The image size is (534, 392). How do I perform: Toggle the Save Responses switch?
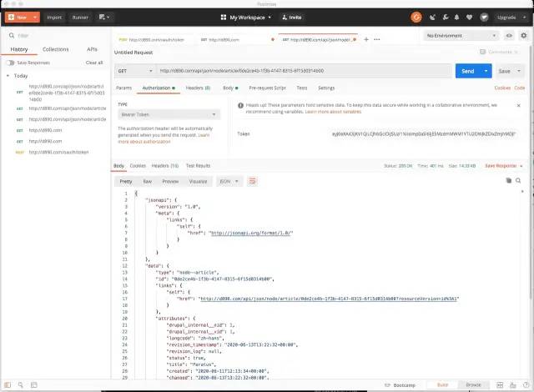click(11, 63)
